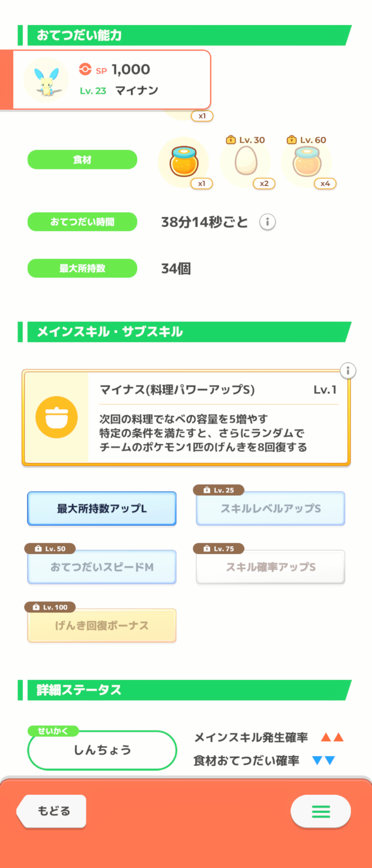Tap the green 食材 label
Screen dimensions: 372x868
pos(82,160)
